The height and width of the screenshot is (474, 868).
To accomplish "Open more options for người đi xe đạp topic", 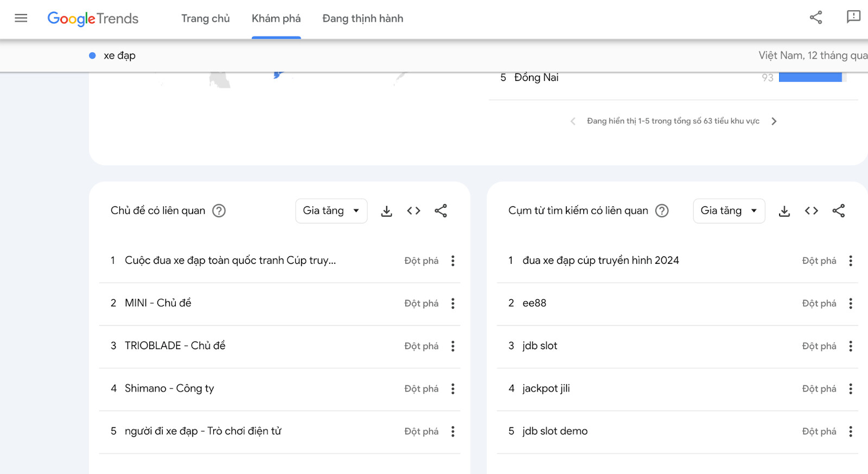I will pyautogui.click(x=453, y=432).
